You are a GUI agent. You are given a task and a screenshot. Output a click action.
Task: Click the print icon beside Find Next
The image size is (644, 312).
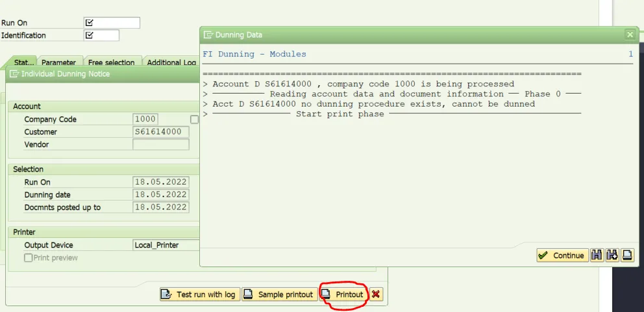(628, 255)
